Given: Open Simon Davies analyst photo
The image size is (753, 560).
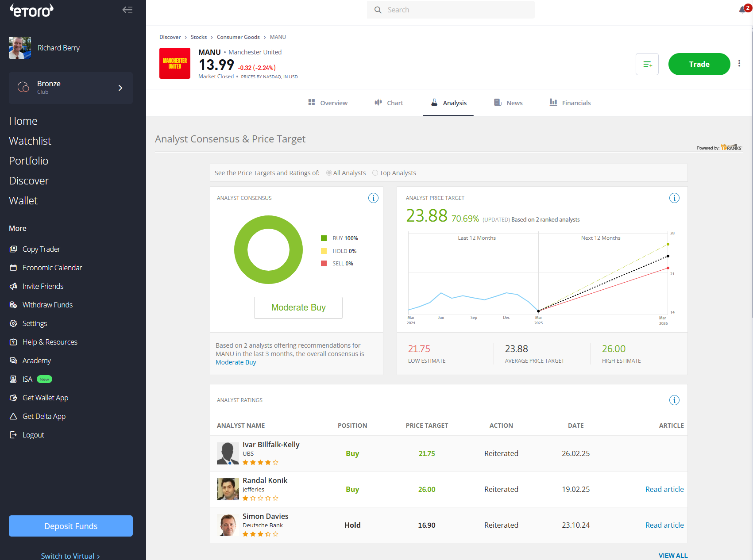Looking at the screenshot, I should click(228, 525).
